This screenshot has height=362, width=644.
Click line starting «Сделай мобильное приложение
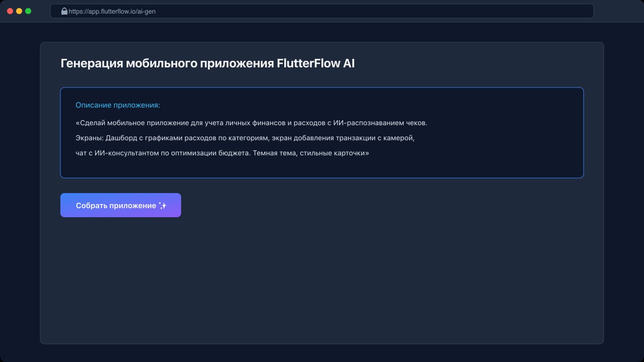(251, 123)
